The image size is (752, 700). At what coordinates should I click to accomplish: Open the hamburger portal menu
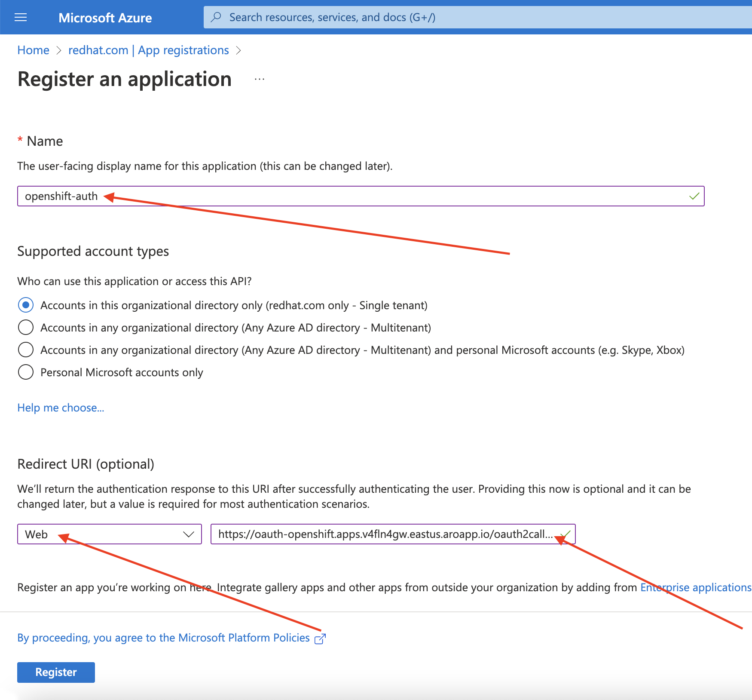[21, 17]
